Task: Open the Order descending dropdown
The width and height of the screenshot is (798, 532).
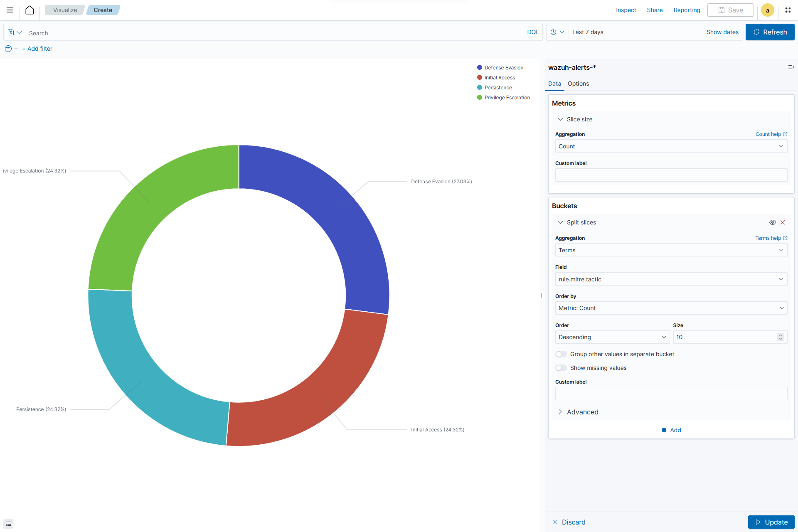Action: pyautogui.click(x=611, y=337)
